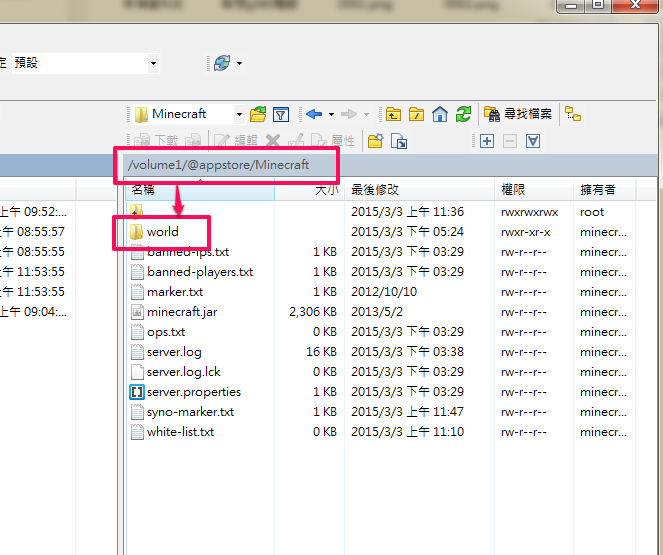Viewport: 663px width, 555px height.
Task: Select the ops.txt file
Action: coord(166,332)
